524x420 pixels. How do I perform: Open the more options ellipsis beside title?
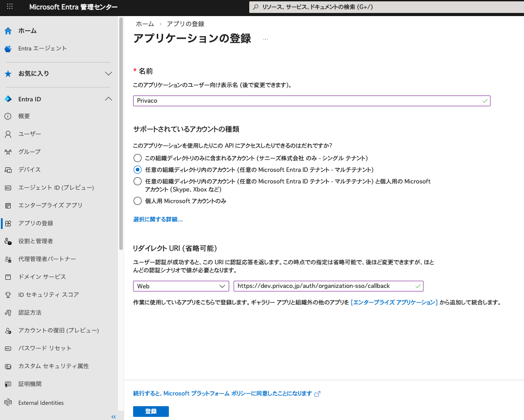pos(265,39)
